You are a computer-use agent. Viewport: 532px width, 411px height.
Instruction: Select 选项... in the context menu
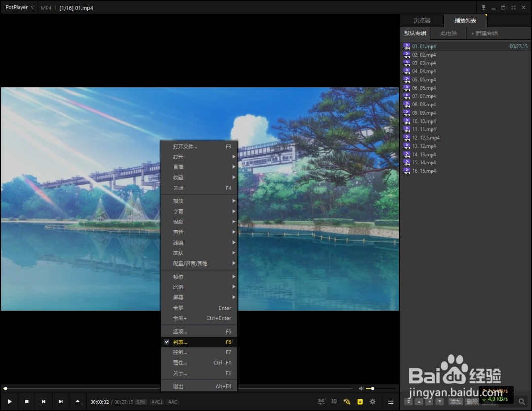click(x=199, y=332)
